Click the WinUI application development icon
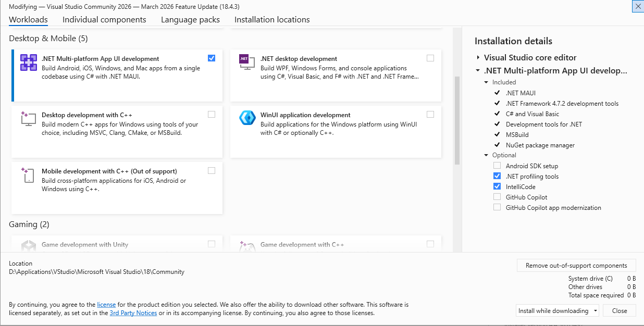The image size is (644, 326). [x=247, y=118]
